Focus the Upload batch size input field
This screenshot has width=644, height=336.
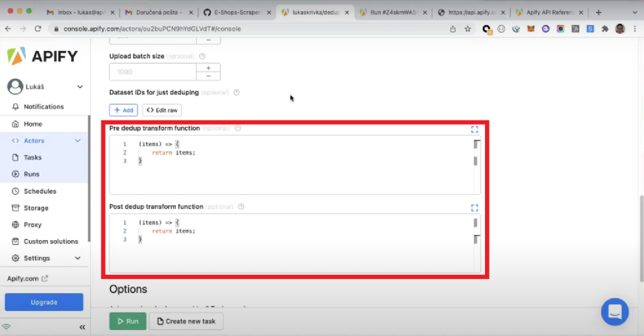coord(153,72)
